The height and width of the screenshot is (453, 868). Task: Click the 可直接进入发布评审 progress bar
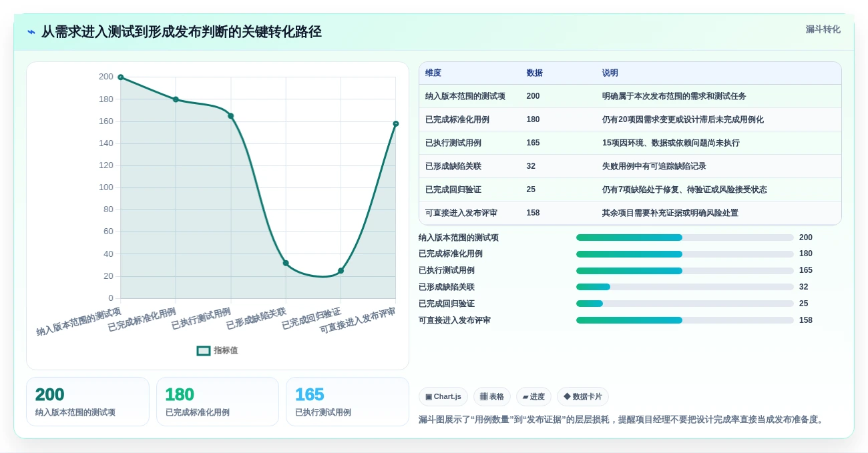coord(685,320)
